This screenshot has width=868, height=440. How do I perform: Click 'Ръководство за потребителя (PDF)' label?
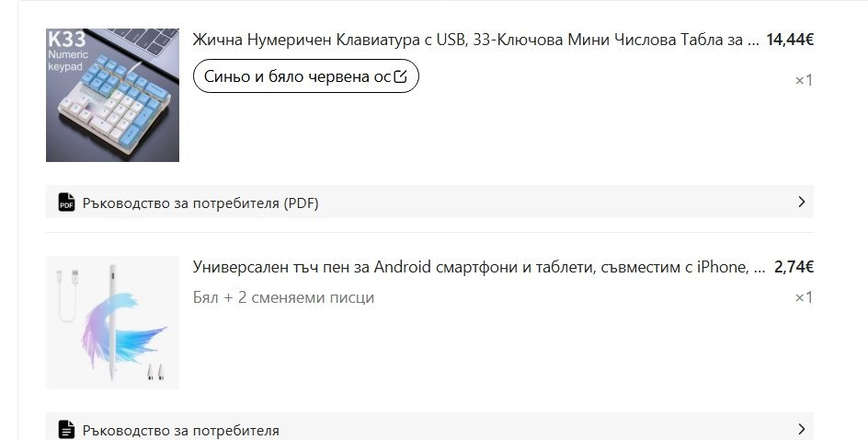coord(200,203)
